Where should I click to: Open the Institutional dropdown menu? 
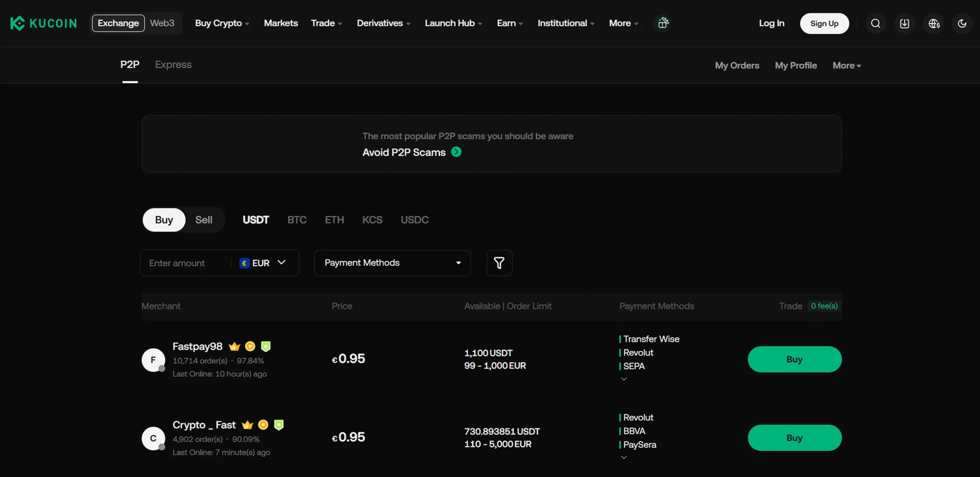click(x=566, y=23)
